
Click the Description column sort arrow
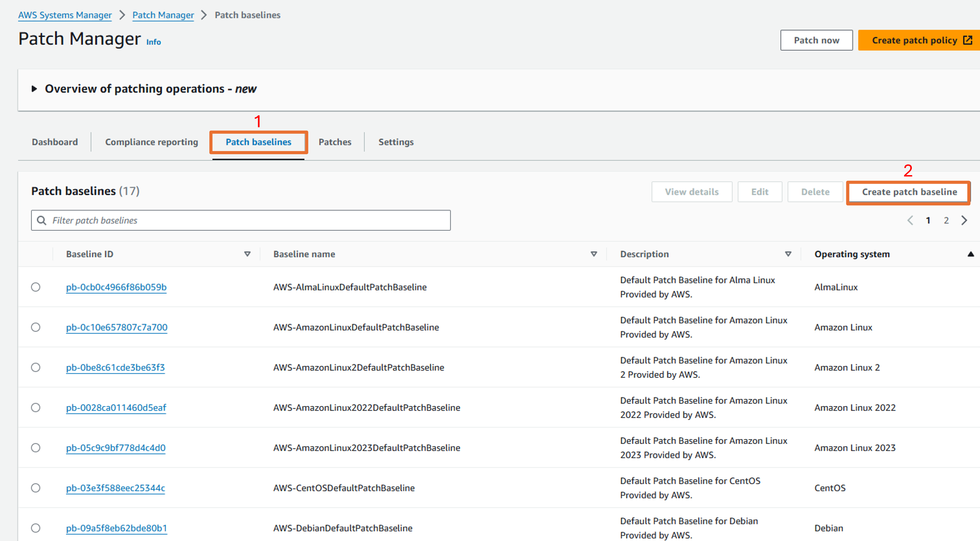click(x=788, y=254)
